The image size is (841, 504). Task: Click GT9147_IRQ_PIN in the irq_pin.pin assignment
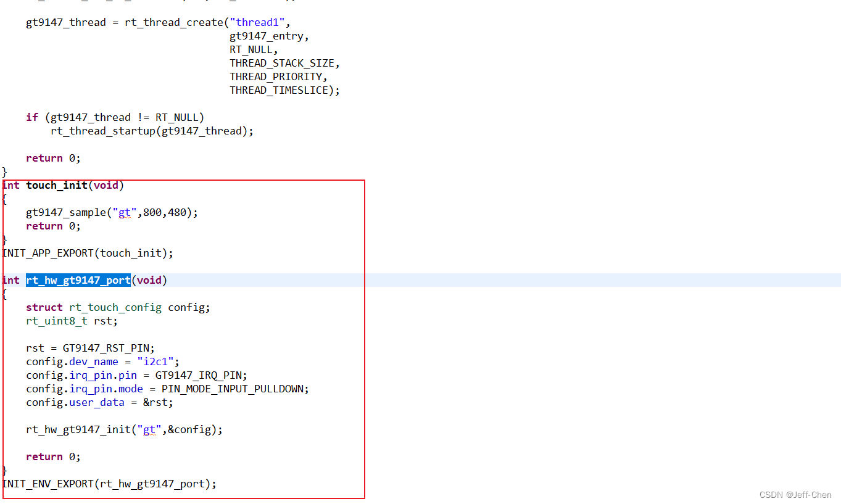point(199,375)
